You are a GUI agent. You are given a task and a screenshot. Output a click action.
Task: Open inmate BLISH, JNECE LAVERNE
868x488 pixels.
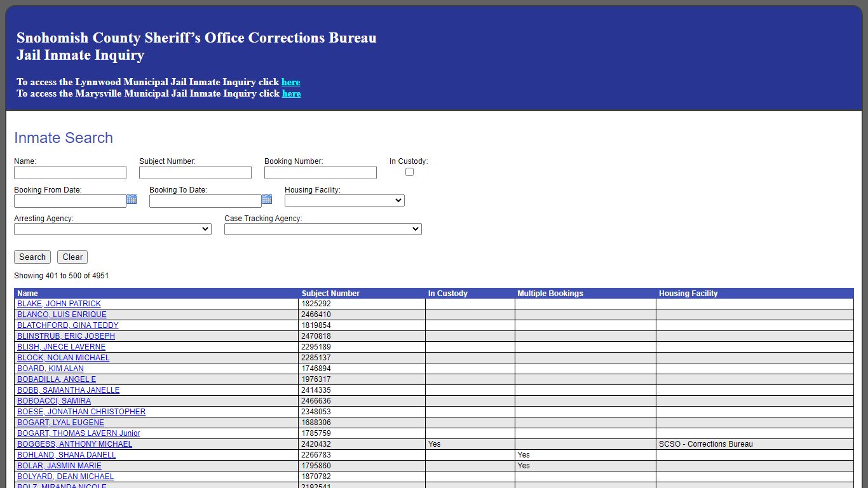pos(62,347)
